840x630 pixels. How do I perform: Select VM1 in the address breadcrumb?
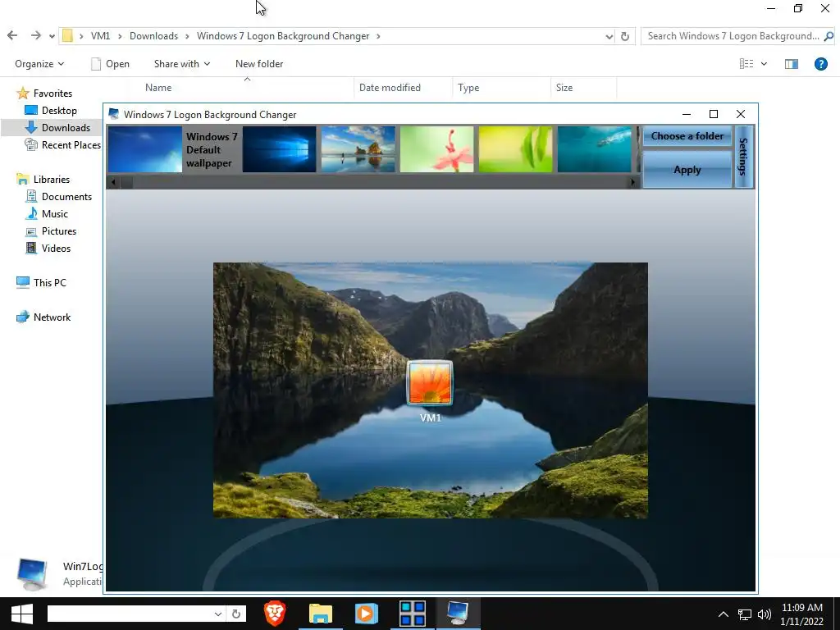click(x=100, y=36)
